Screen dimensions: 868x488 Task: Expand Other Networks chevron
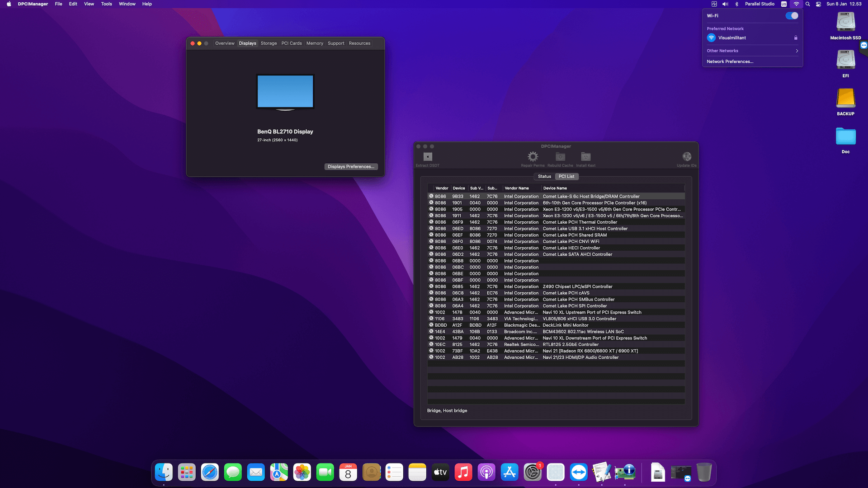(797, 51)
